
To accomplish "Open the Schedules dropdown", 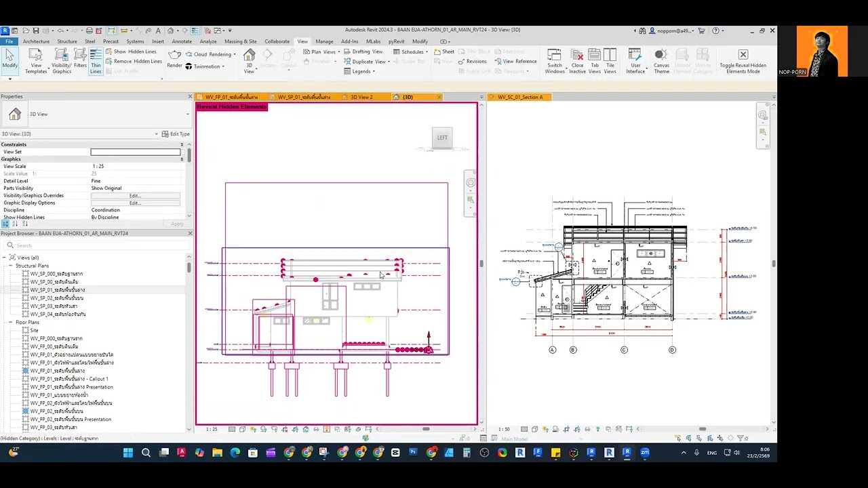I will coord(411,52).
